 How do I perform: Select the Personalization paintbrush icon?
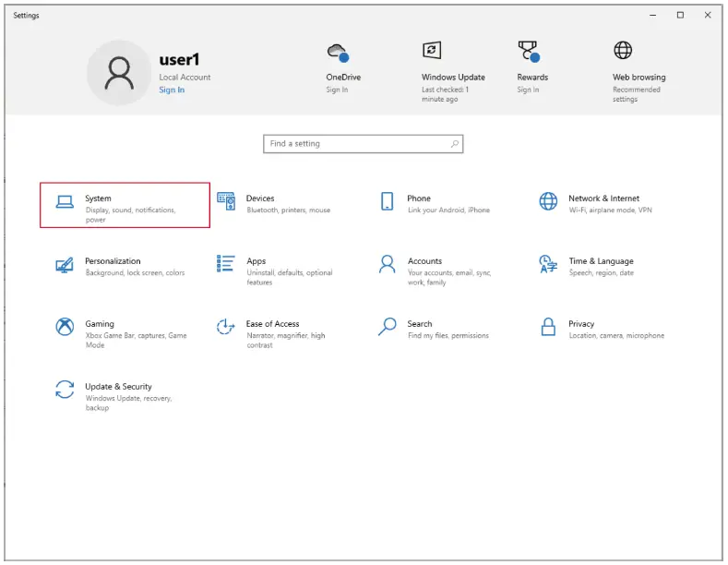tap(65, 265)
